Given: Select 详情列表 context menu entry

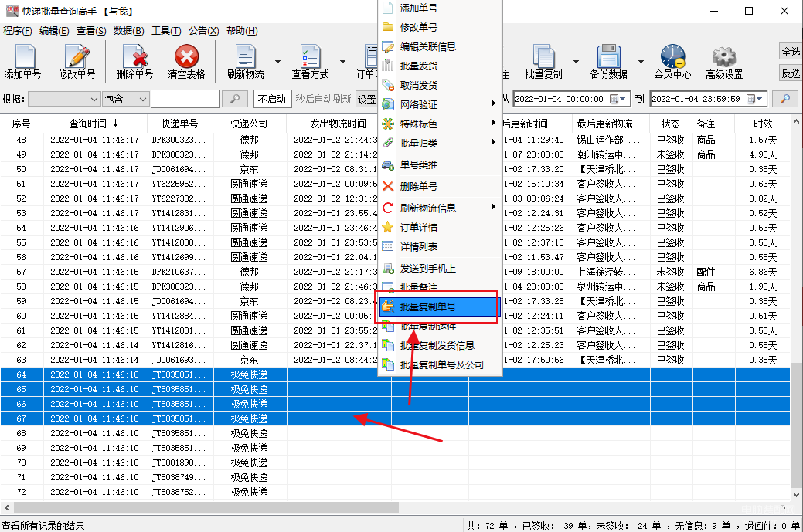Looking at the screenshot, I should point(441,246).
